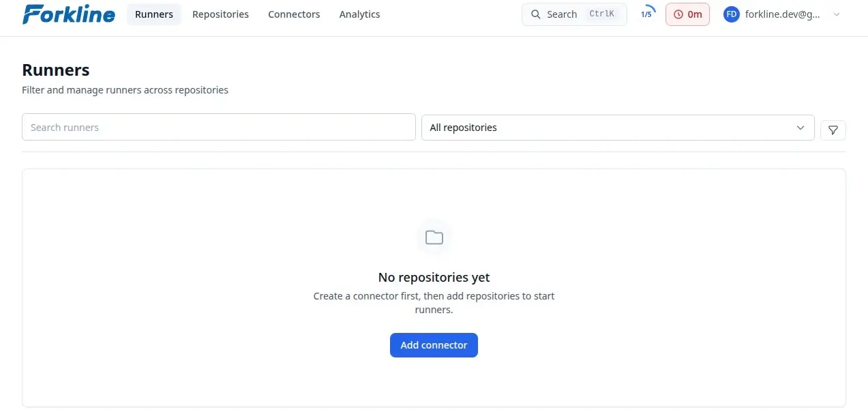This screenshot has height=410, width=868.
Task: Switch to the Repositories tab
Action: (x=220, y=14)
